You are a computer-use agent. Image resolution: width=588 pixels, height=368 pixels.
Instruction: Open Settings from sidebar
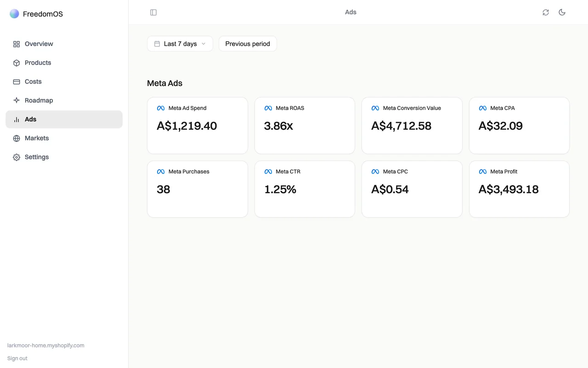[64, 157]
